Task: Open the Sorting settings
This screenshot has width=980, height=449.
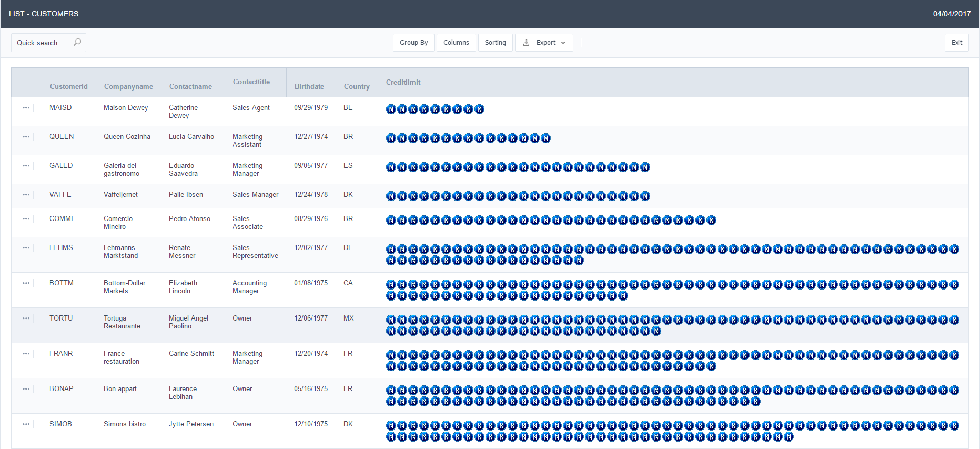Action: click(495, 43)
